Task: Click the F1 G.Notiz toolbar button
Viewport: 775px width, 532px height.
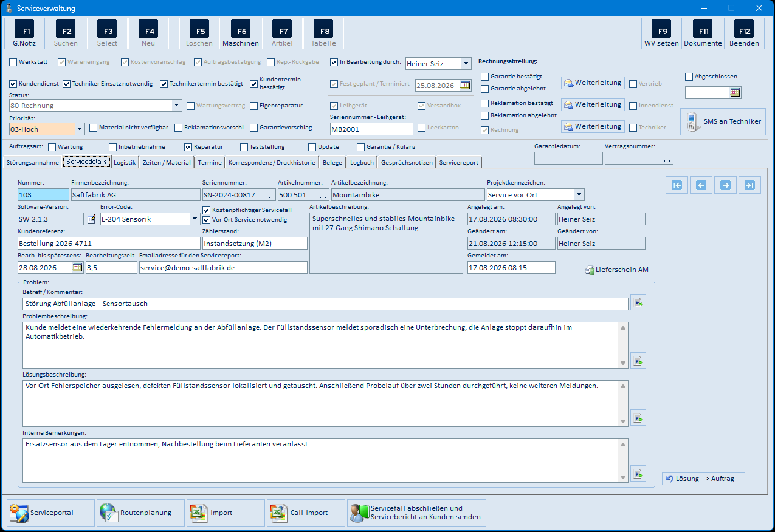Action: point(25,33)
